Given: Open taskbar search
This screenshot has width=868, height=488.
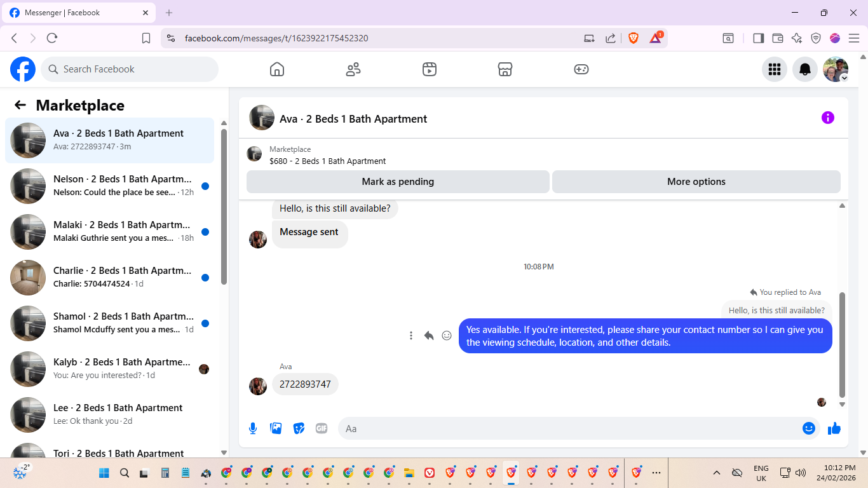Looking at the screenshot, I should pyautogui.click(x=125, y=473).
